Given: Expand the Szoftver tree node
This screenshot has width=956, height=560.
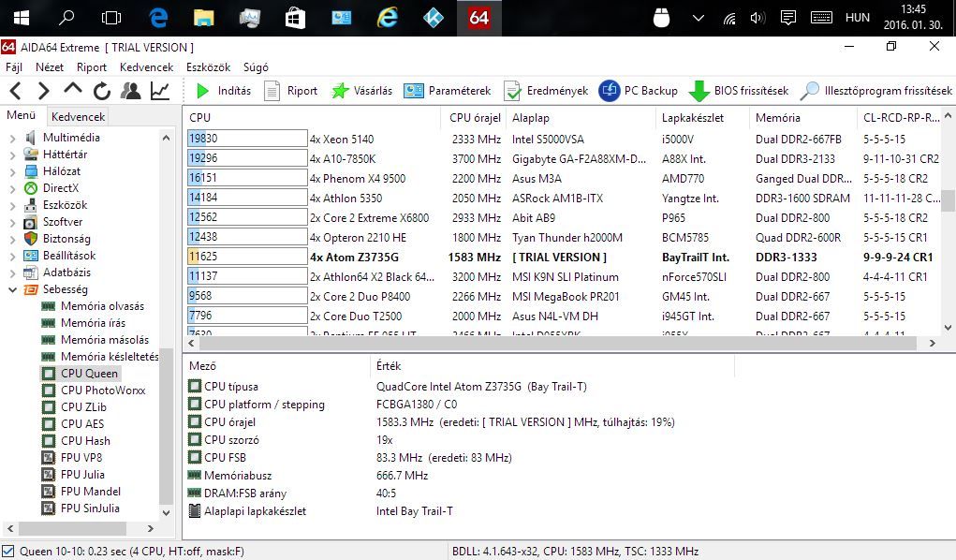Looking at the screenshot, I should (x=13, y=223).
